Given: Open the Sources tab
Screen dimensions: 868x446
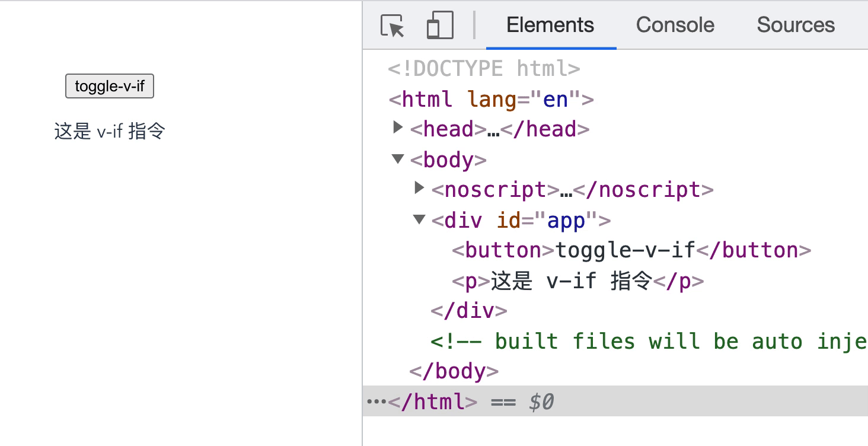Looking at the screenshot, I should (x=795, y=25).
